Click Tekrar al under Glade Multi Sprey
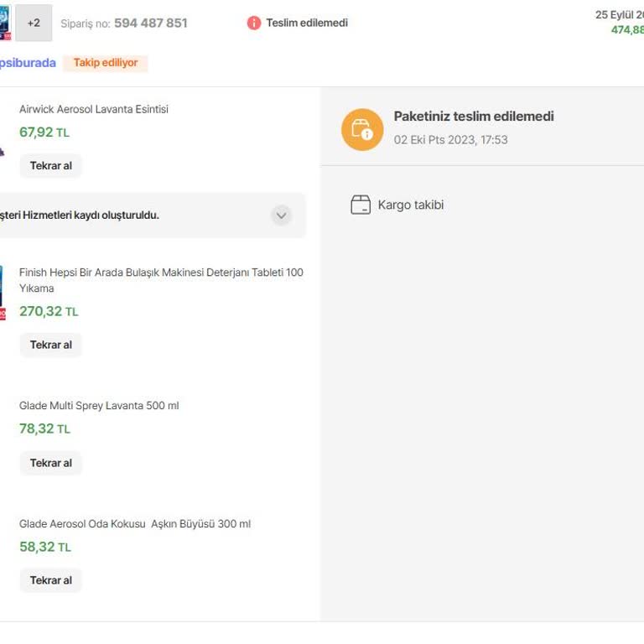 pos(51,463)
